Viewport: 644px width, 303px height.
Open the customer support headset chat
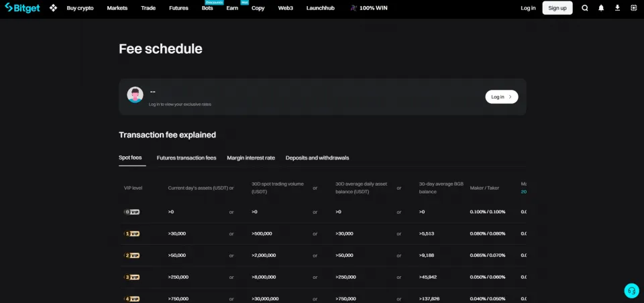pyautogui.click(x=631, y=290)
